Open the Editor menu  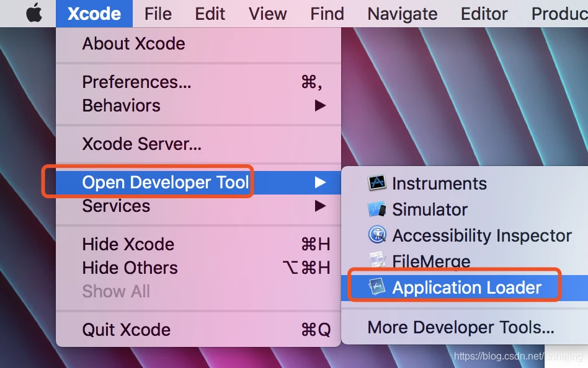click(484, 14)
